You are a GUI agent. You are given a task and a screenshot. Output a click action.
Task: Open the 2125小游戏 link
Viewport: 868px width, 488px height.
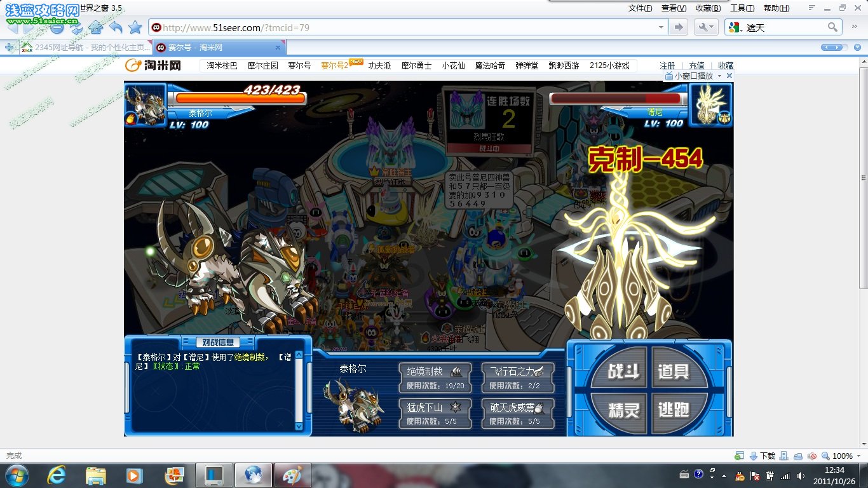[609, 65]
